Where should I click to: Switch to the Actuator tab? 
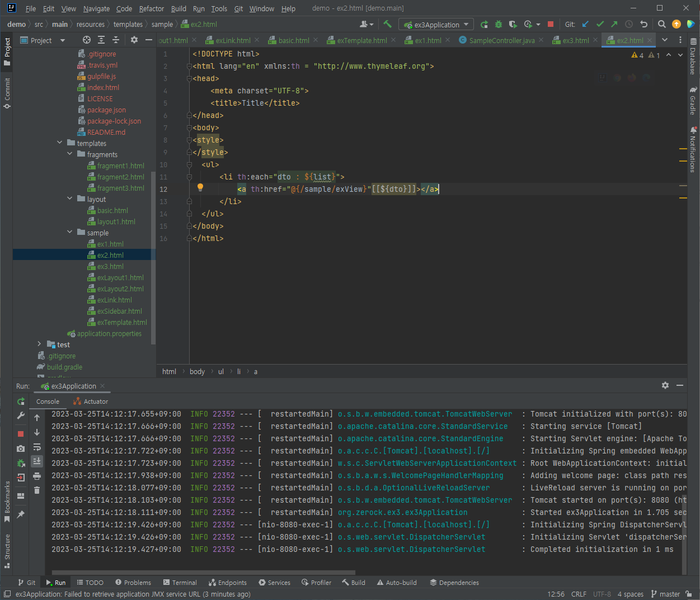[x=91, y=401]
